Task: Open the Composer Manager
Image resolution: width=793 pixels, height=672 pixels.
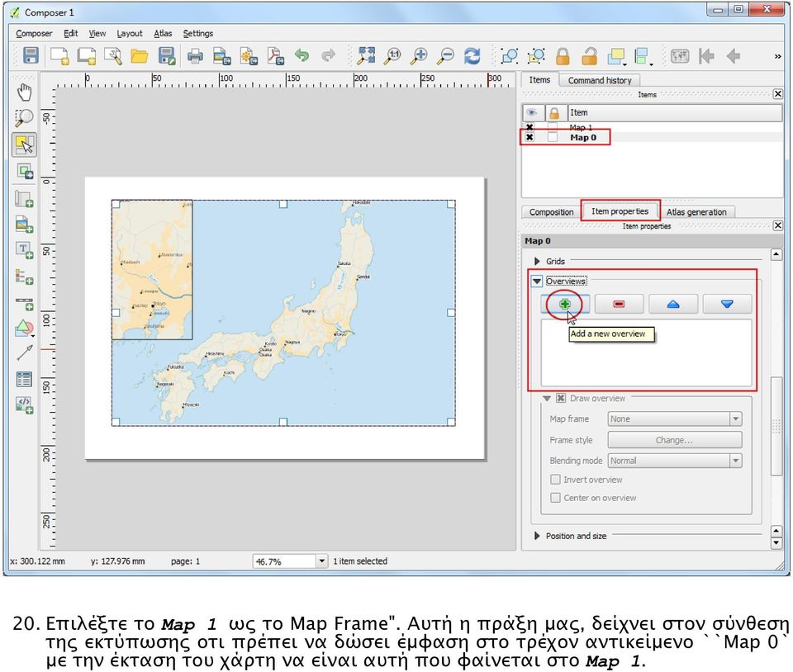Action: [113, 55]
